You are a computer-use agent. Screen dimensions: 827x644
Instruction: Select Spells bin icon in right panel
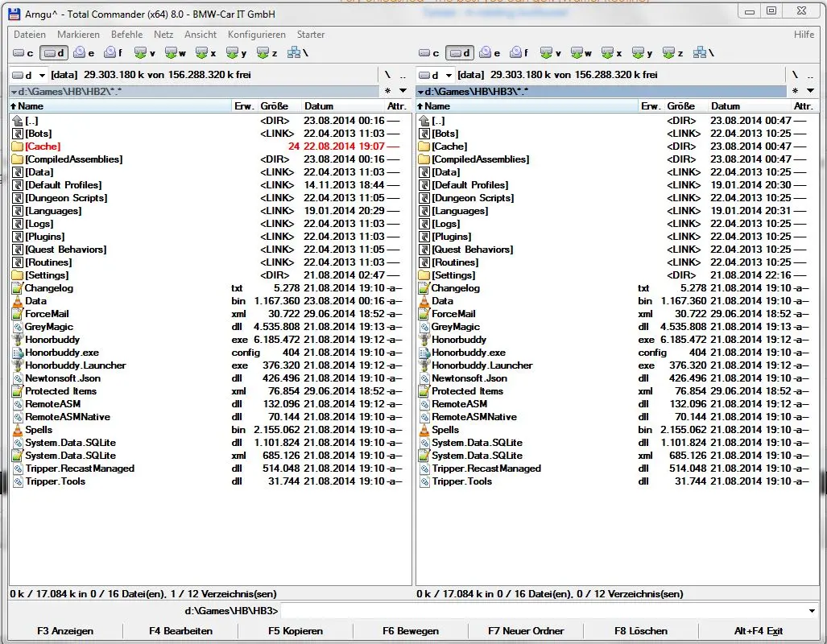tap(424, 430)
